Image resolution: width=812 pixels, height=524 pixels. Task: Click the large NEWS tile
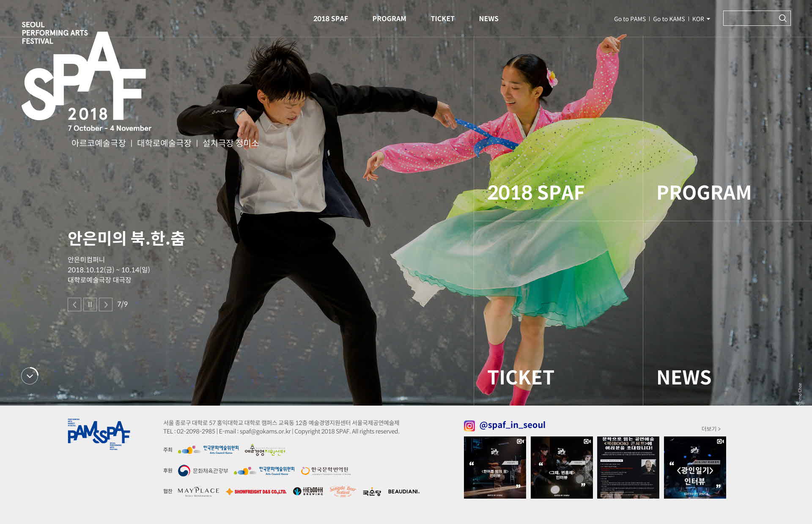[684, 377]
